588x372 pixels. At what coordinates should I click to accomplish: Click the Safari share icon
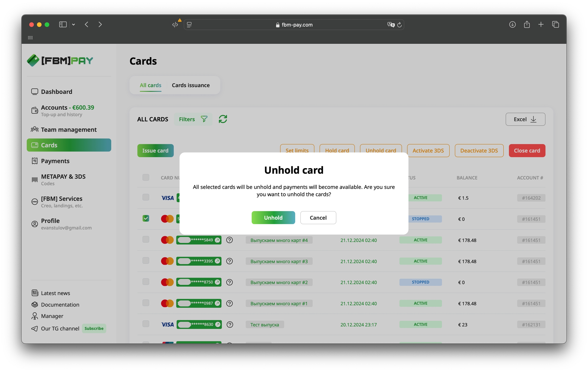point(527,24)
